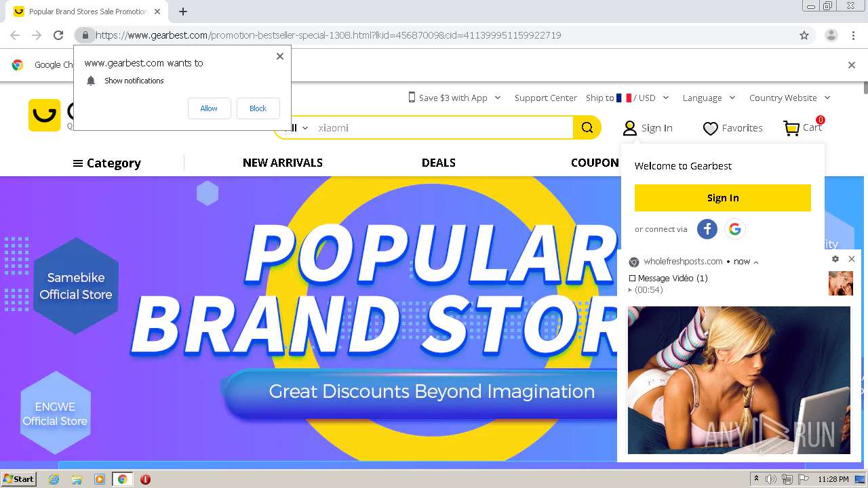Click the browser back arrow
Image resolution: width=868 pixels, height=488 pixels.
[x=15, y=35]
